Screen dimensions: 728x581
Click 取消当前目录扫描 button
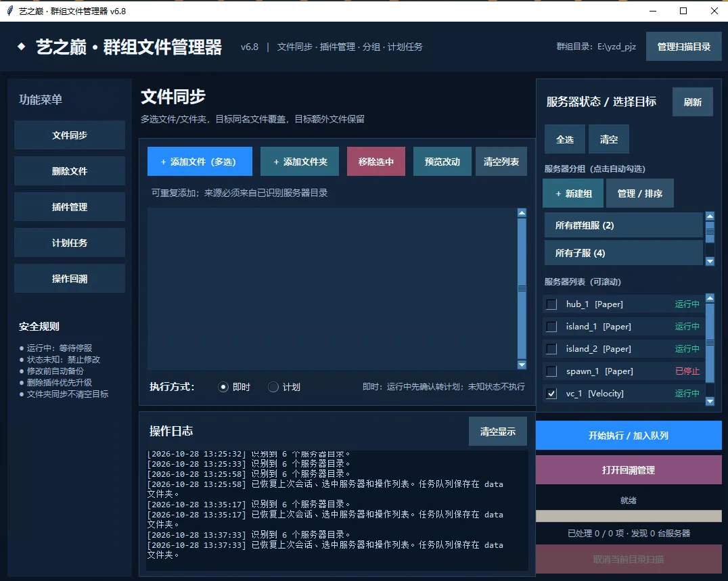pyautogui.click(x=629, y=559)
